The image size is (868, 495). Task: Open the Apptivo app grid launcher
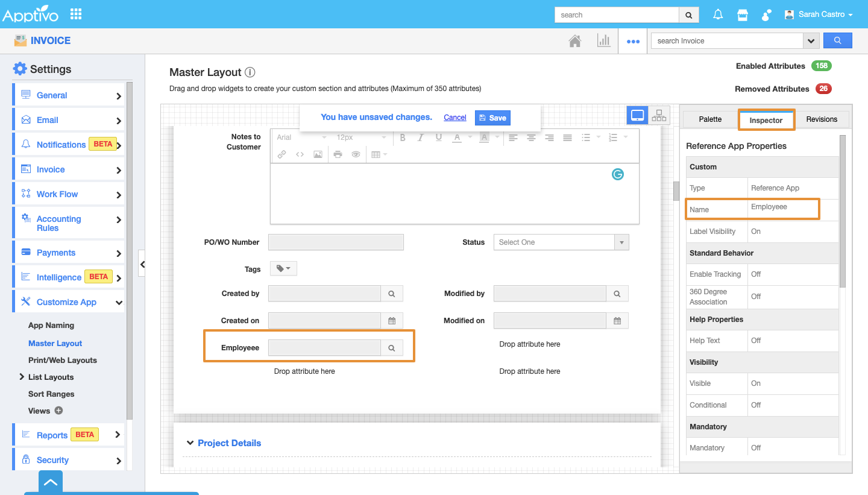click(76, 14)
